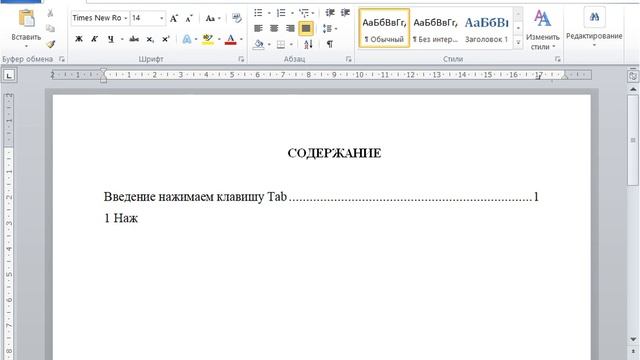The height and width of the screenshot is (360, 640).
Task: Increase paragraph indent
Action: [x=345, y=13]
